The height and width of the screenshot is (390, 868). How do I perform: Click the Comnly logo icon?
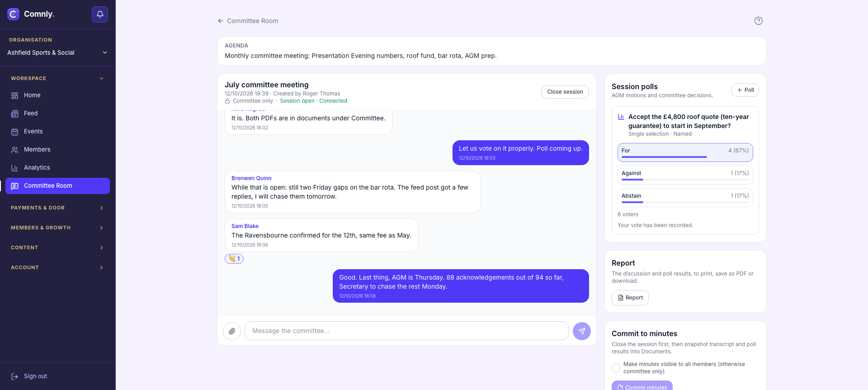14,14
